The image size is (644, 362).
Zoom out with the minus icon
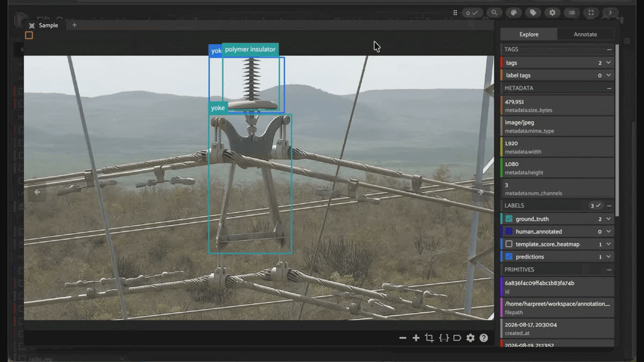pyautogui.click(x=402, y=338)
